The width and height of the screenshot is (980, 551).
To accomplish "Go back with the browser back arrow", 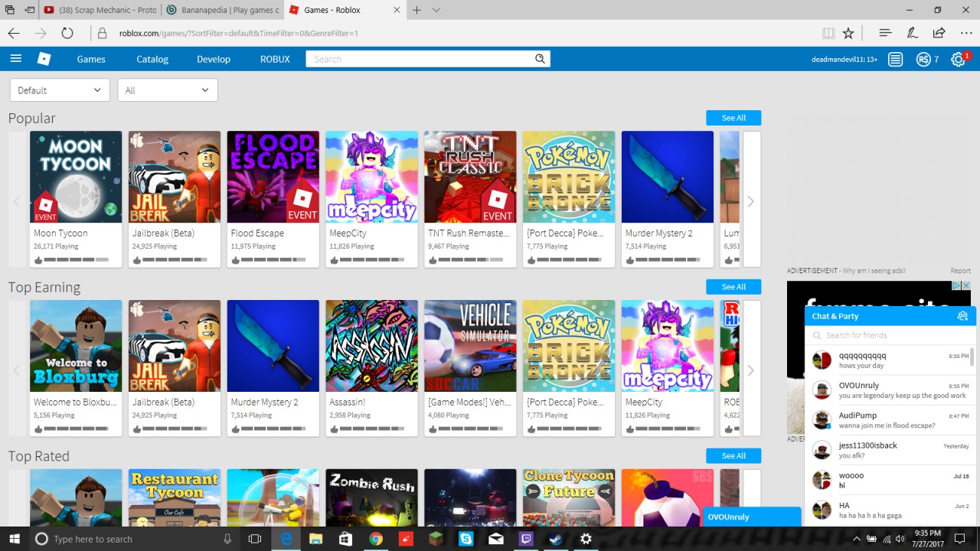I will [x=14, y=33].
